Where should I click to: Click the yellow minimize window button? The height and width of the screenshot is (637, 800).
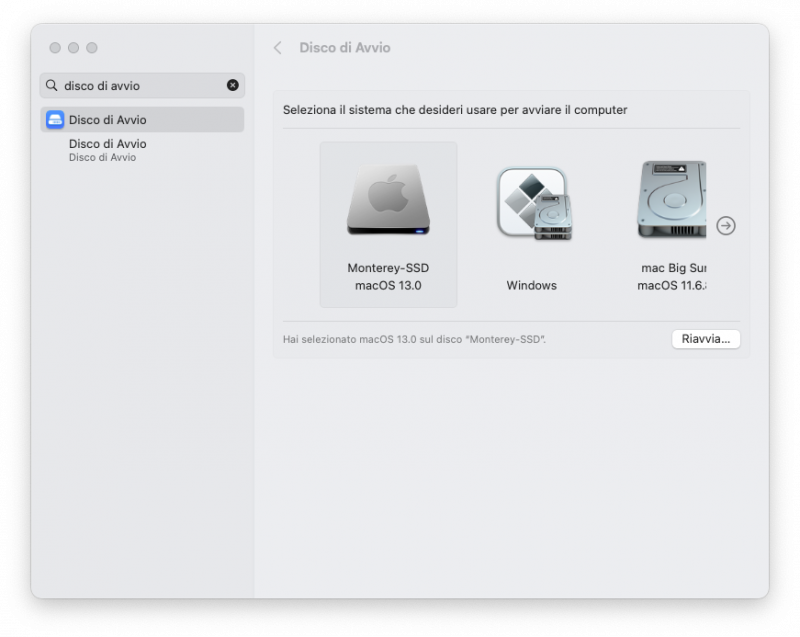[x=73, y=47]
